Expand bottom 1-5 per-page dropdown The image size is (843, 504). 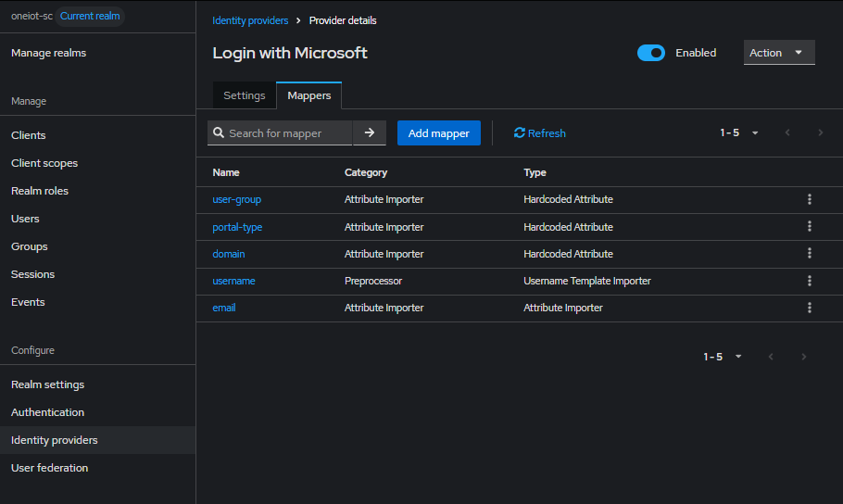pos(723,357)
